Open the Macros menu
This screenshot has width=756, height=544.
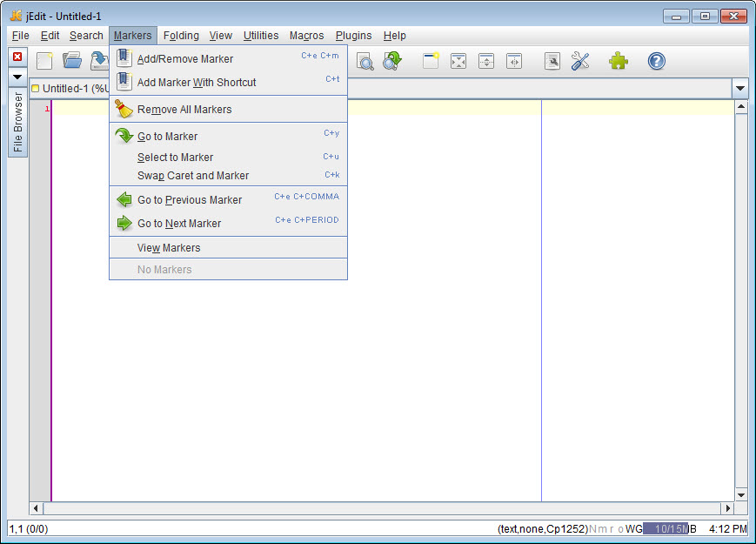click(306, 36)
